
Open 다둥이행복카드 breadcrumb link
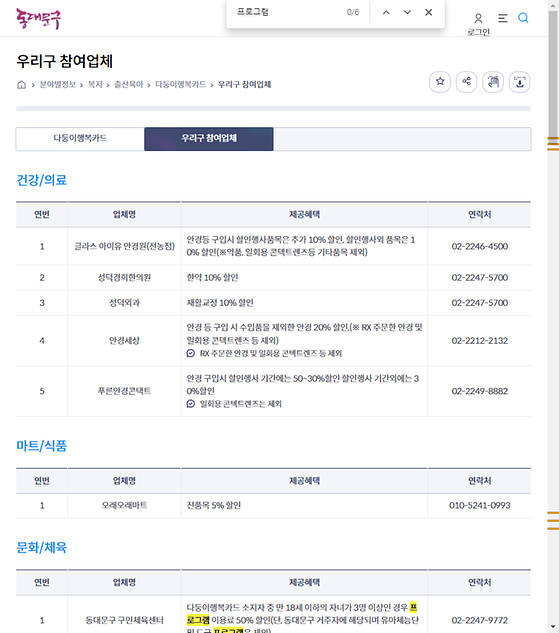click(180, 84)
